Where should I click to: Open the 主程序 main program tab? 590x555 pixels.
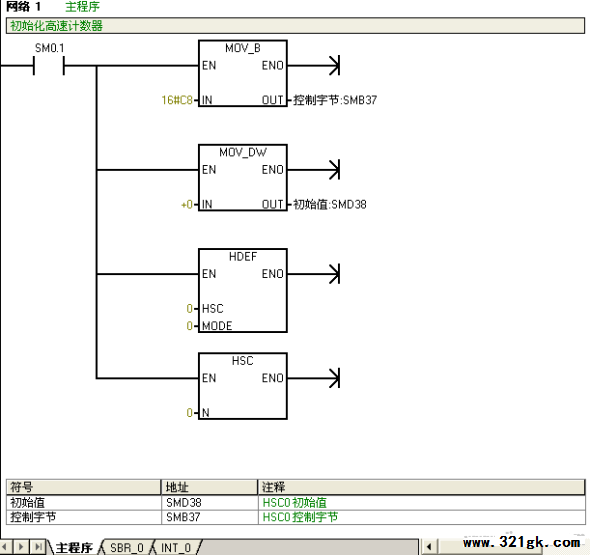(x=74, y=547)
